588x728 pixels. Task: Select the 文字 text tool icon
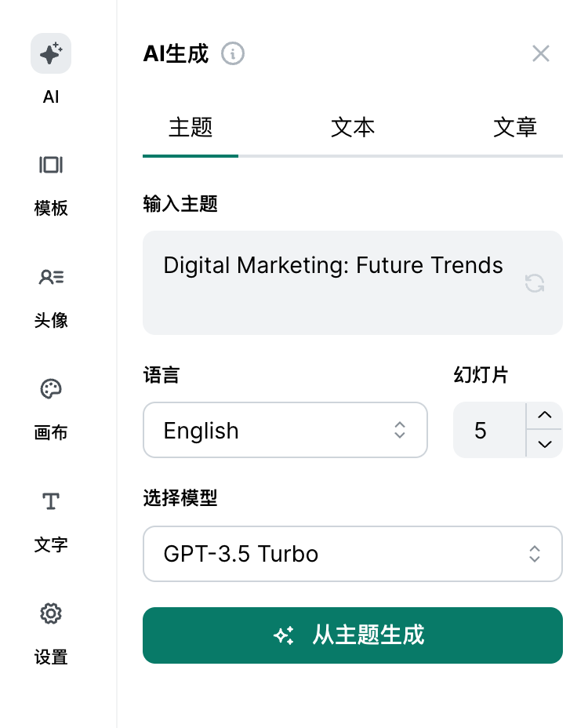51,501
